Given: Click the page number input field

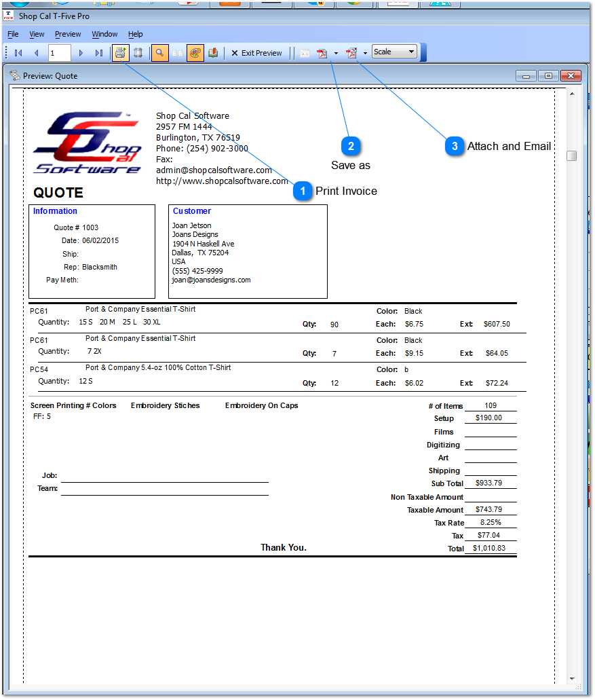Looking at the screenshot, I should pyautogui.click(x=59, y=53).
